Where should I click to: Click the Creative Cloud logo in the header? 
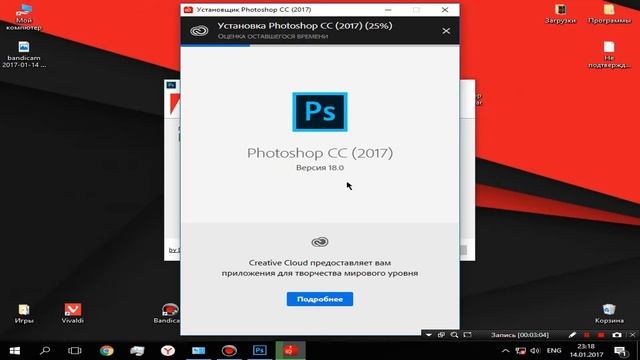pos(199,31)
